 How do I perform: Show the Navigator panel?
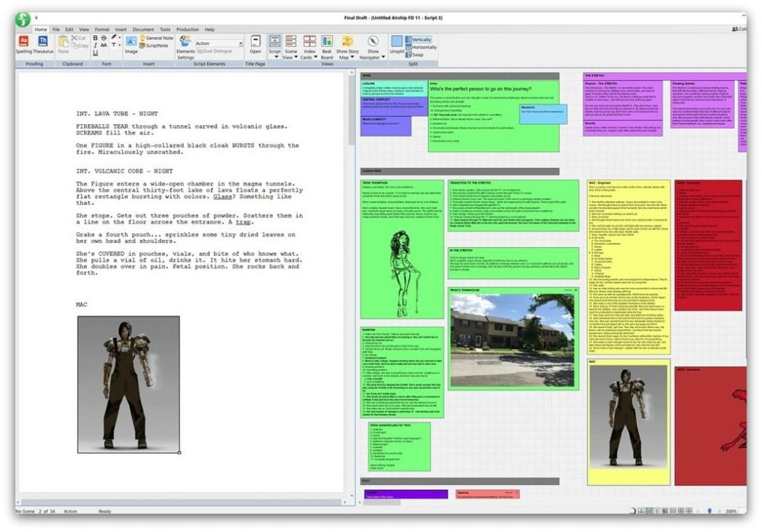pyautogui.click(x=373, y=43)
